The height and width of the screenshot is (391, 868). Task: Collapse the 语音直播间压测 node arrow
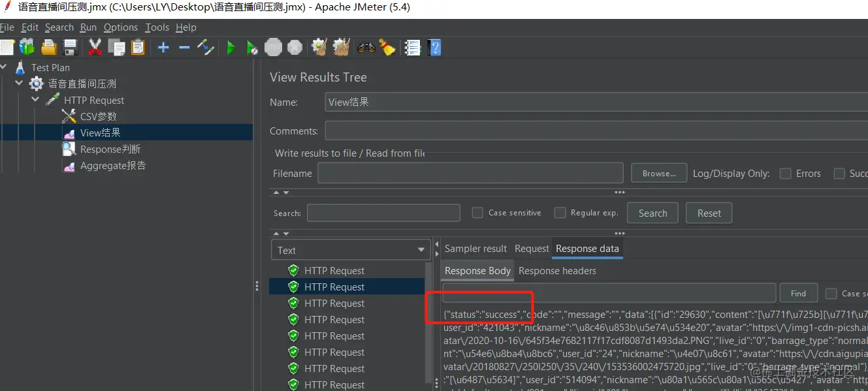coord(19,84)
